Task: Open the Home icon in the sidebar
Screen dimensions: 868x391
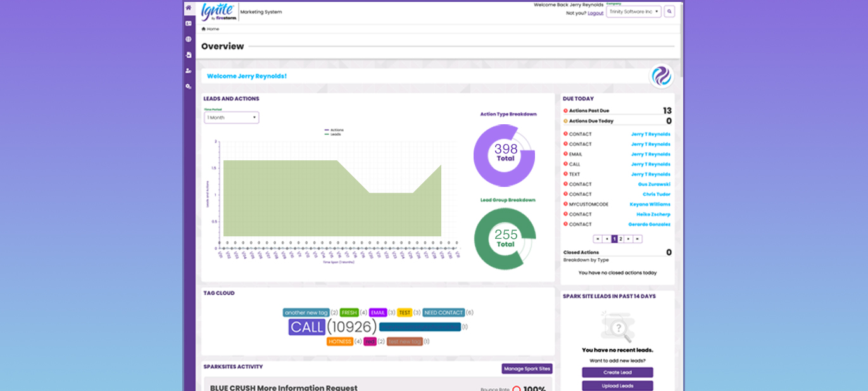Action: [188, 8]
